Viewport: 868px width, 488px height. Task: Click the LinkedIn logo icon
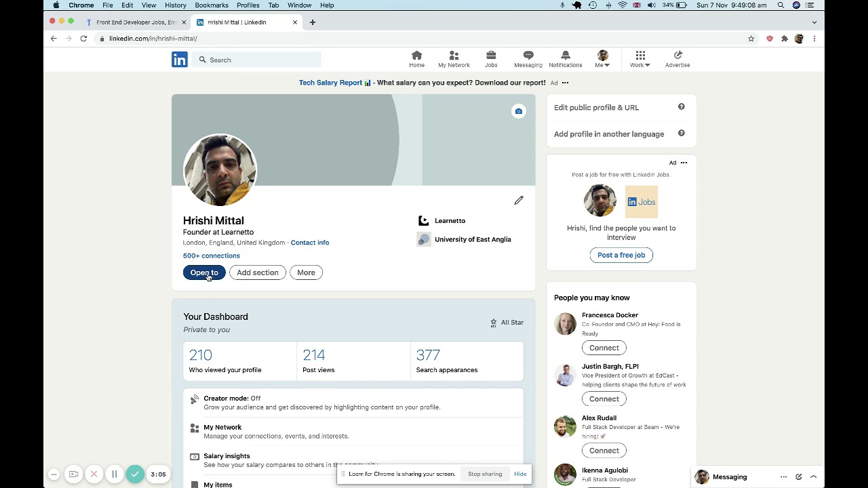pyautogui.click(x=179, y=60)
